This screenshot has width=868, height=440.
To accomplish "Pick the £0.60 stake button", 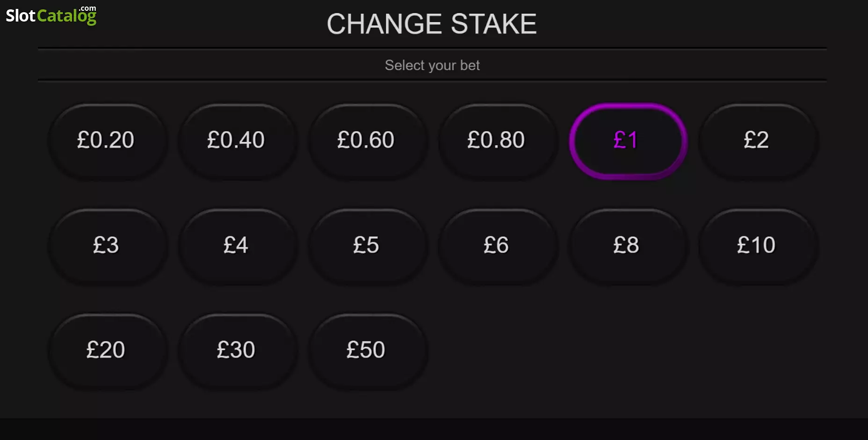I will [367, 140].
